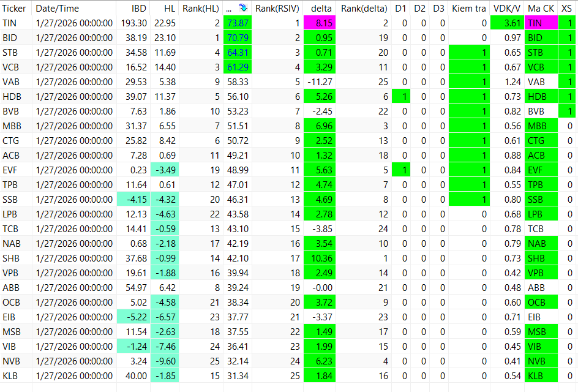Click the magenta delta value 8.15
The image size is (578, 392).
pyautogui.click(x=319, y=23)
